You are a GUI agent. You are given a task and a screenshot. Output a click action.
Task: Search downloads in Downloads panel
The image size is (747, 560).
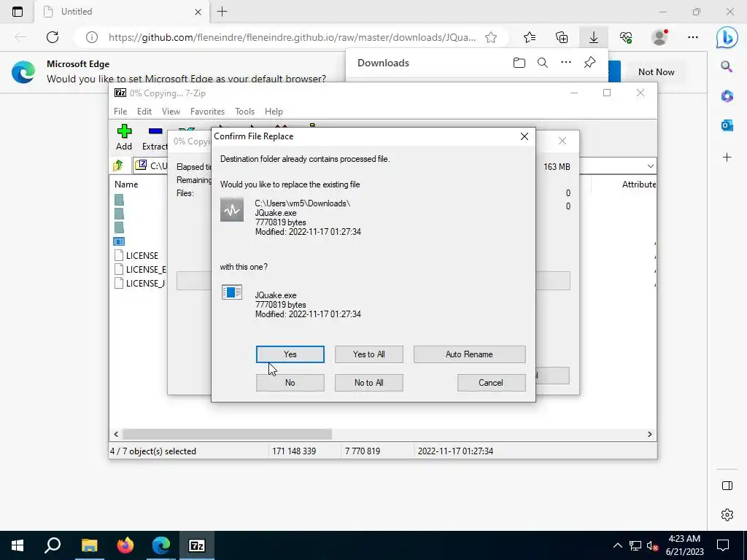tap(543, 63)
